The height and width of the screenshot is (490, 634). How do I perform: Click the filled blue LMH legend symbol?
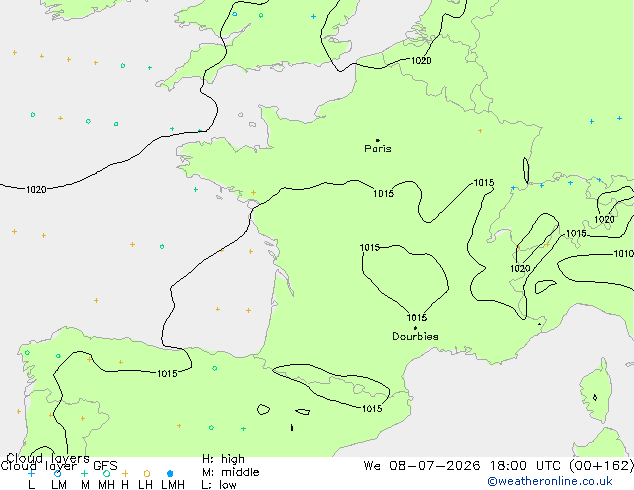click(170, 473)
